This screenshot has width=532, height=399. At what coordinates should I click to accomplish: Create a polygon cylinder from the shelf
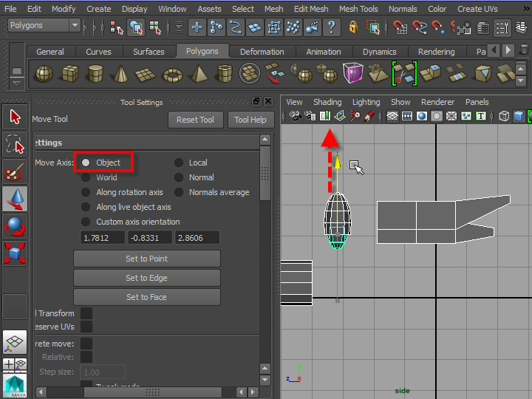click(95, 74)
